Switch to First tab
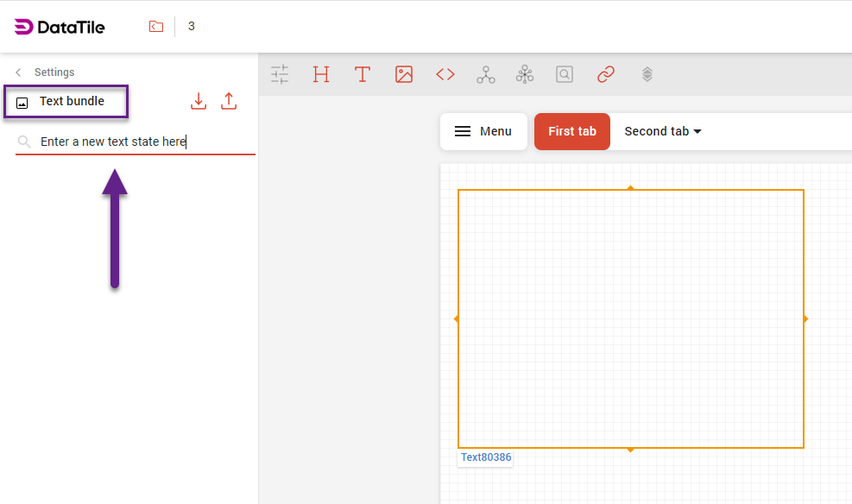 click(x=571, y=131)
